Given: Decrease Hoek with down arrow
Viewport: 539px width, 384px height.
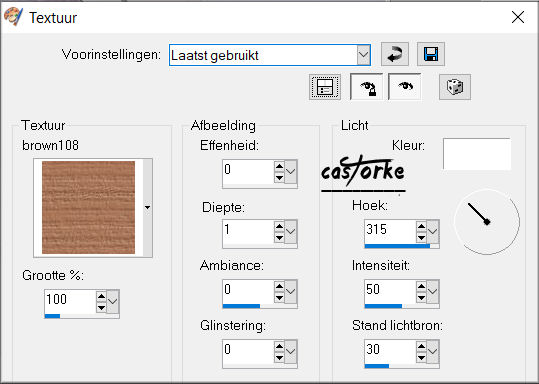Looking at the screenshot, I should point(421,238).
